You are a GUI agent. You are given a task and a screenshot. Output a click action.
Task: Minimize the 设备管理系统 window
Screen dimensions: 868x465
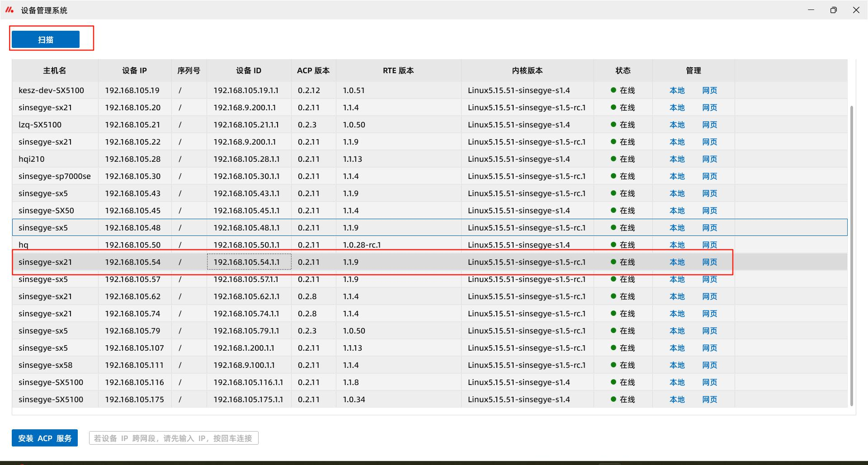click(x=811, y=10)
